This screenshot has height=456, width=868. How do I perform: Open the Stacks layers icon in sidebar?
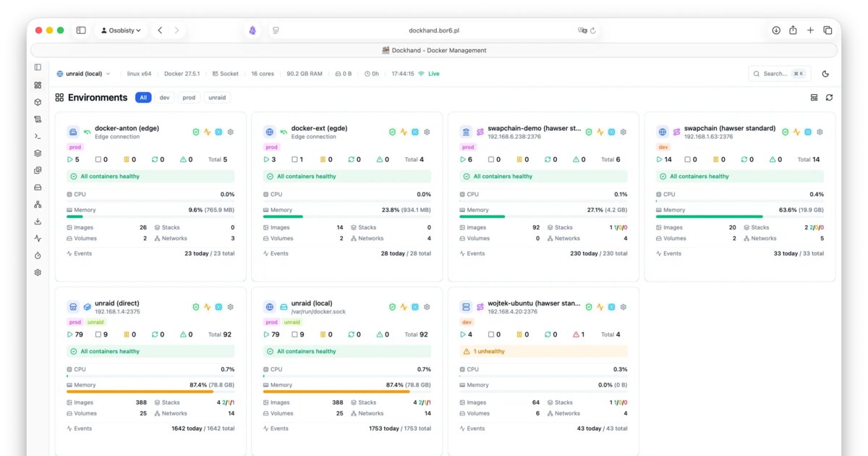point(38,153)
